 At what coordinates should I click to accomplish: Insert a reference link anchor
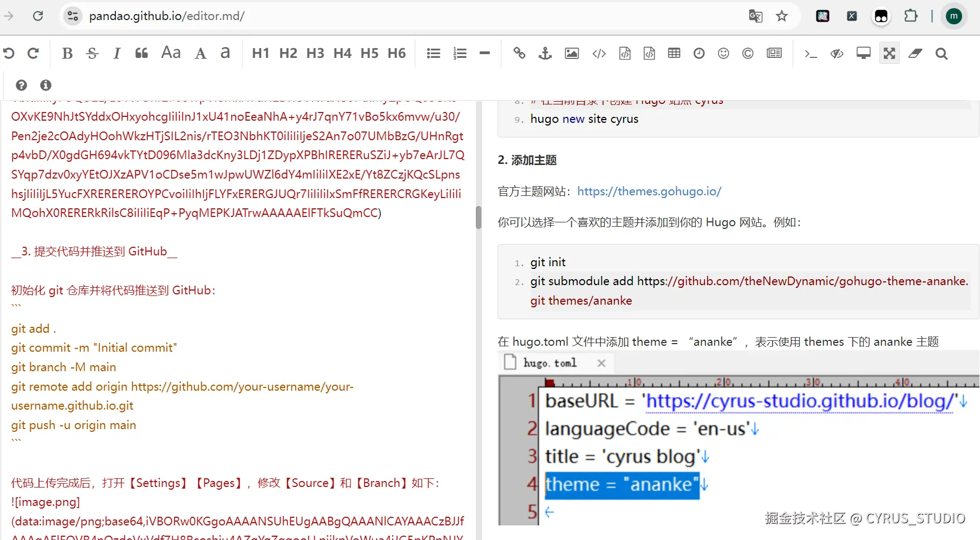[545, 53]
